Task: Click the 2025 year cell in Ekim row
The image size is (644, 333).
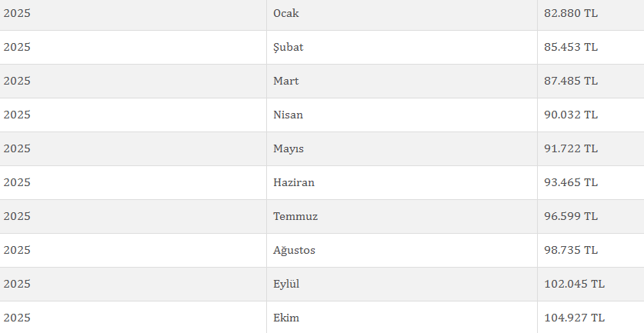Action: 17,318
